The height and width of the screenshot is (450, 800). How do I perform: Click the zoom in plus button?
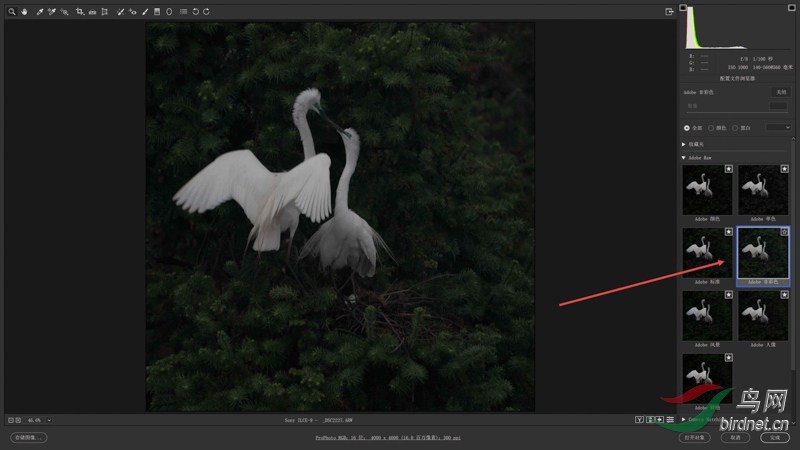click(x=18, y=420)
